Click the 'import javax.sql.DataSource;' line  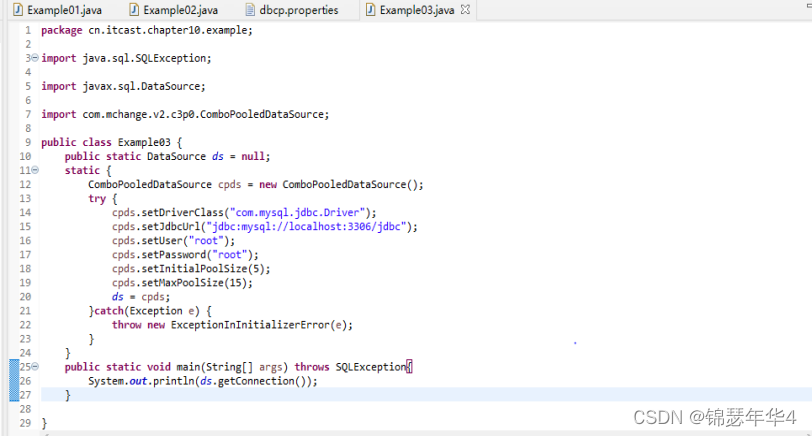pos(123,86)
